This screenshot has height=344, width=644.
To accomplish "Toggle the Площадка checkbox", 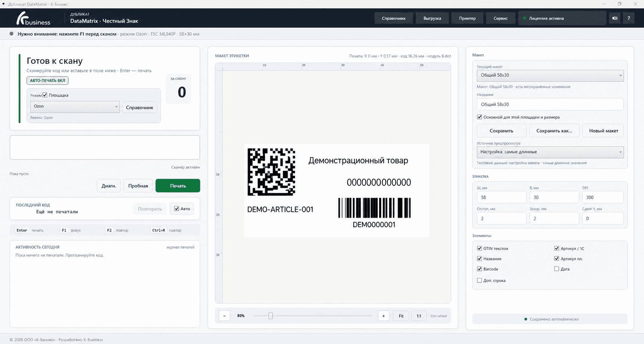I will click(x=45, y=95).
